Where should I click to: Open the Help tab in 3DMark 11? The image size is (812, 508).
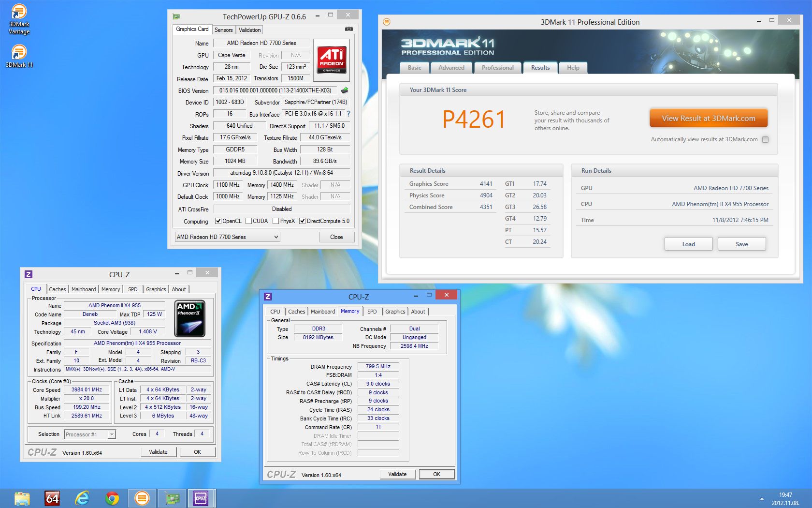point(573,68)
